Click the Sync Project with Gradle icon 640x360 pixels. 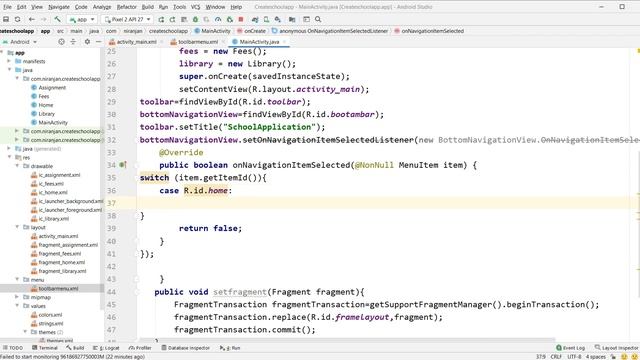(255, 19)
